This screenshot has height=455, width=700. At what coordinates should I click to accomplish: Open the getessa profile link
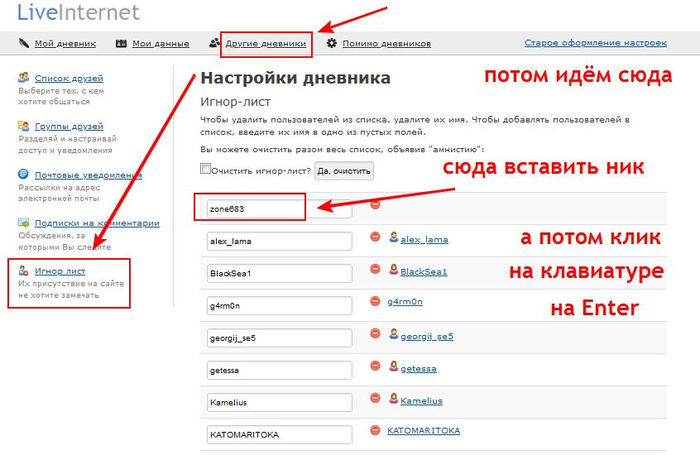pyautogui.click(x=418, y=369)
